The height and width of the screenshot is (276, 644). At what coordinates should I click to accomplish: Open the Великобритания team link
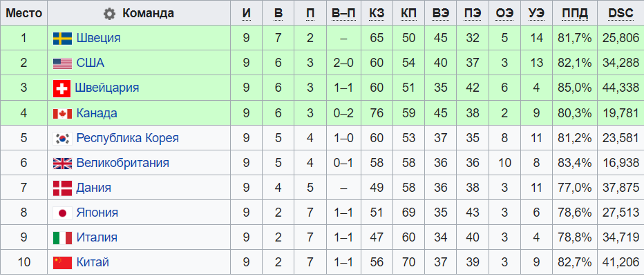(x=122, y=164)
